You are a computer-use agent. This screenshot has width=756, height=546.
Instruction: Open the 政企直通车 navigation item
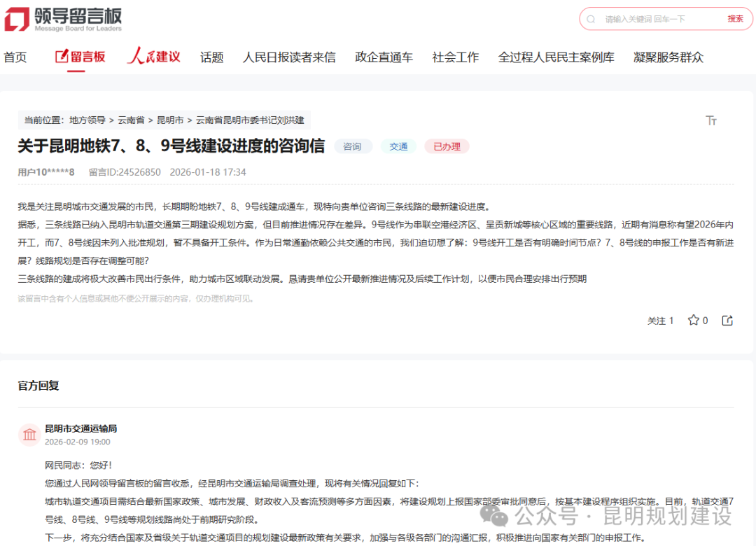coord(384,57)
